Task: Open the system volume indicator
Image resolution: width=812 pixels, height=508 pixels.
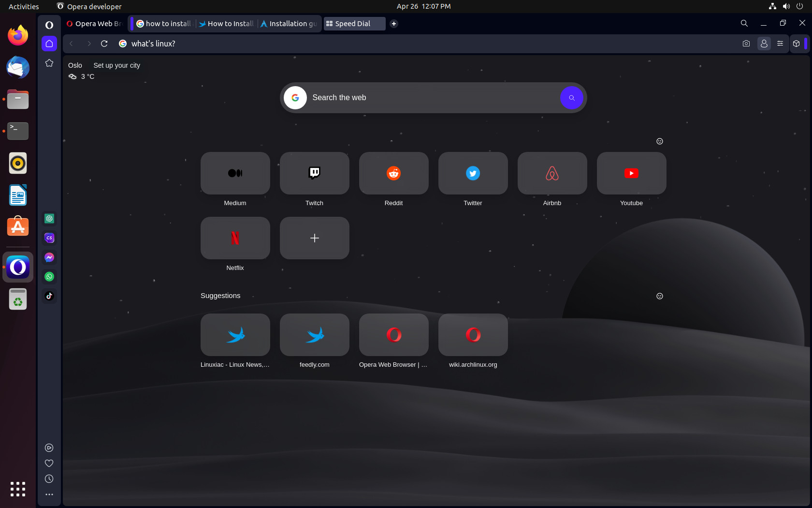Action: pyautogui.click(x=786, y=6)
